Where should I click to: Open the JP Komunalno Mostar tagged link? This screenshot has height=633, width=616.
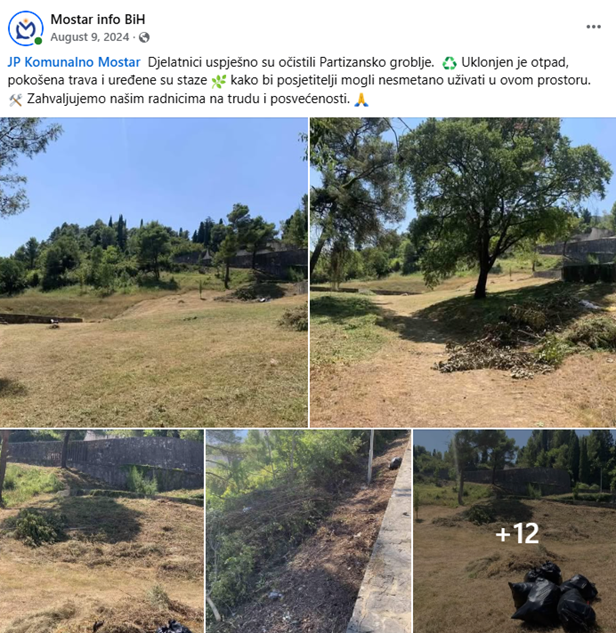(x=74, y=63)
